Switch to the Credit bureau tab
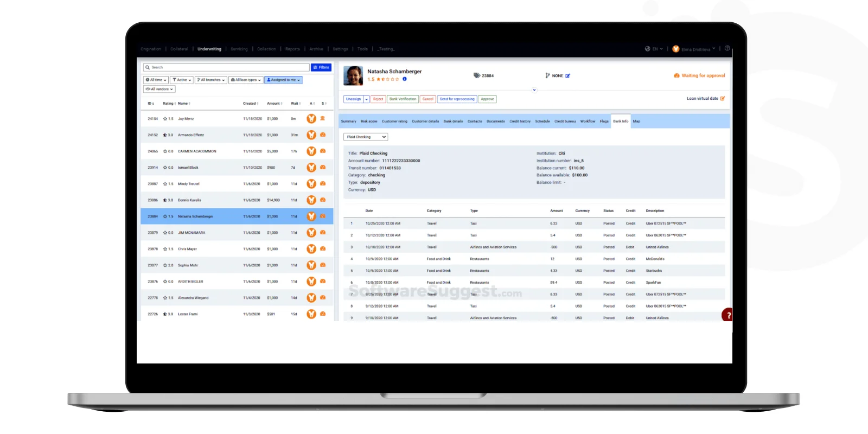Screen dimensions: 868x434 pos(565,122)
